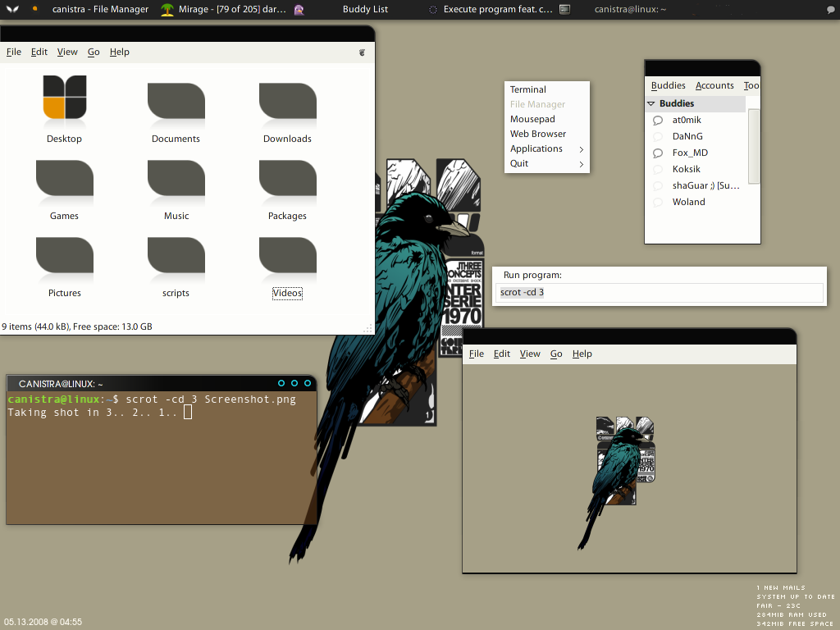Image resolution: width=840 pixels, height=630 pixels.
Task: Open Edit menu in Mirage window
Action: 502,354
